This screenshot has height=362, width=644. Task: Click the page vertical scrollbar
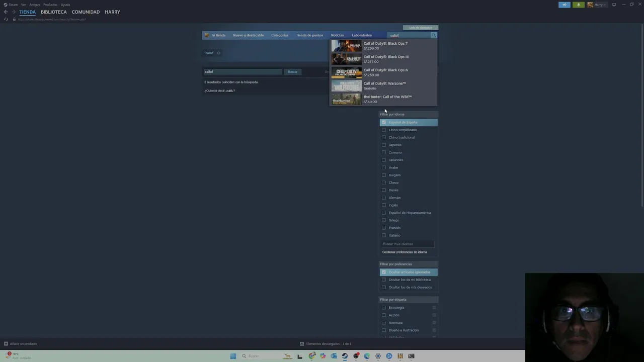tap(642, 116)
